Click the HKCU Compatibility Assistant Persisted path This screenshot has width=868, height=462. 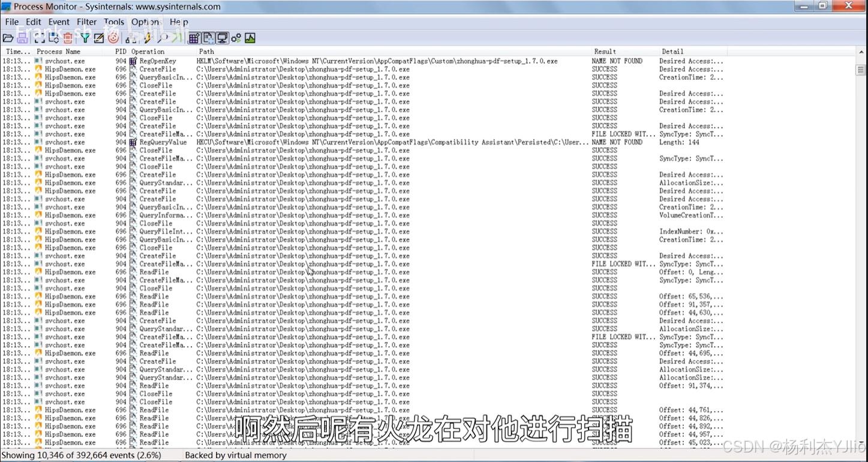pyautogui.click(x=393, y=142)
